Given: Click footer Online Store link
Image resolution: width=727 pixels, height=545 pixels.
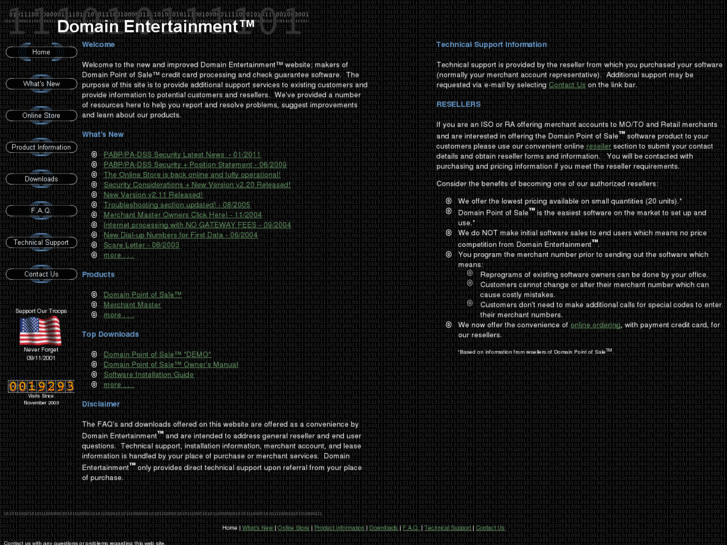Looking at the screenshot, I should [x=293, y=528].
